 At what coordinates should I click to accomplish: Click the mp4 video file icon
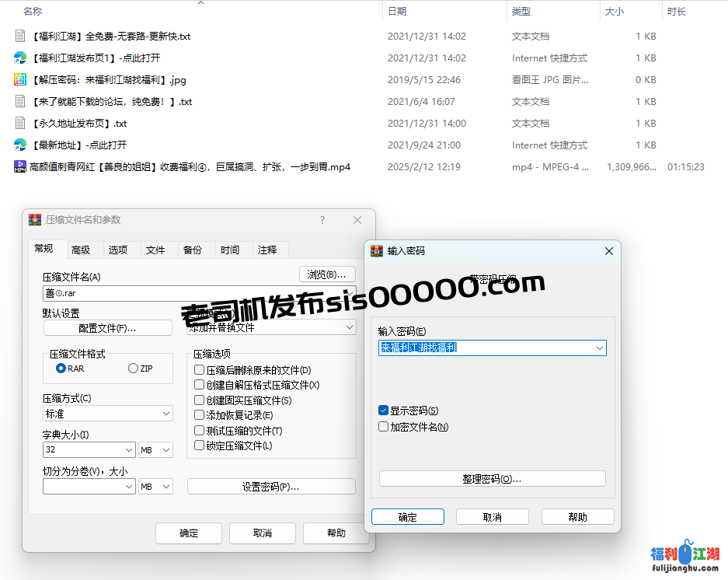click(20, 166)
